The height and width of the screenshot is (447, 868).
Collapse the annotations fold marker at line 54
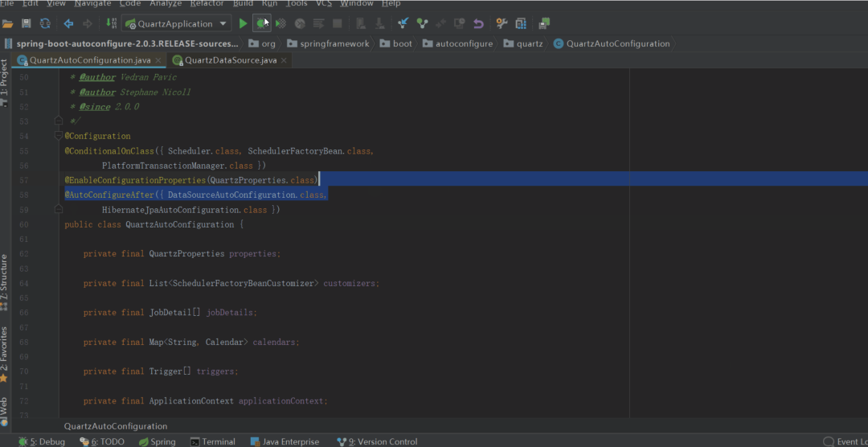(58, 135)
